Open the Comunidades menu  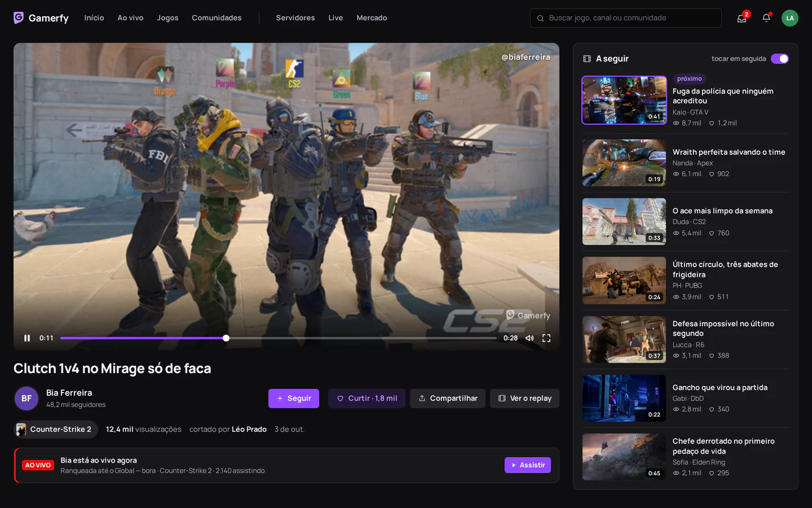217,18
